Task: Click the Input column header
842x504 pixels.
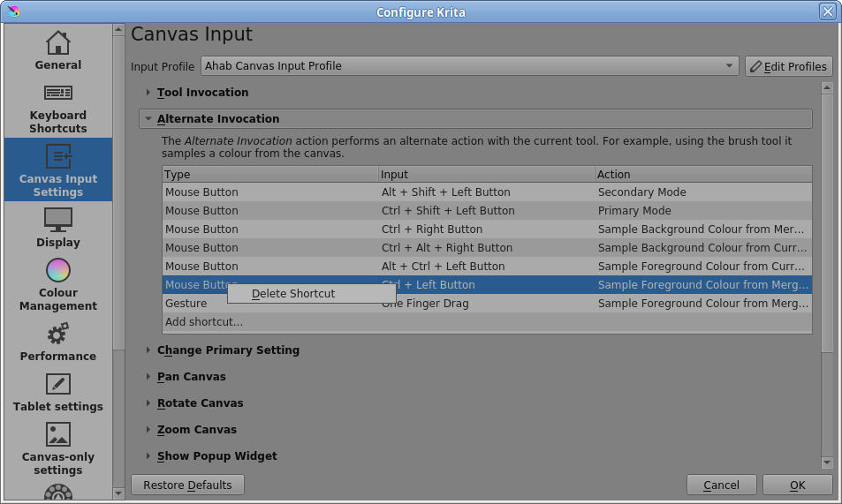Action: [487, 175]
